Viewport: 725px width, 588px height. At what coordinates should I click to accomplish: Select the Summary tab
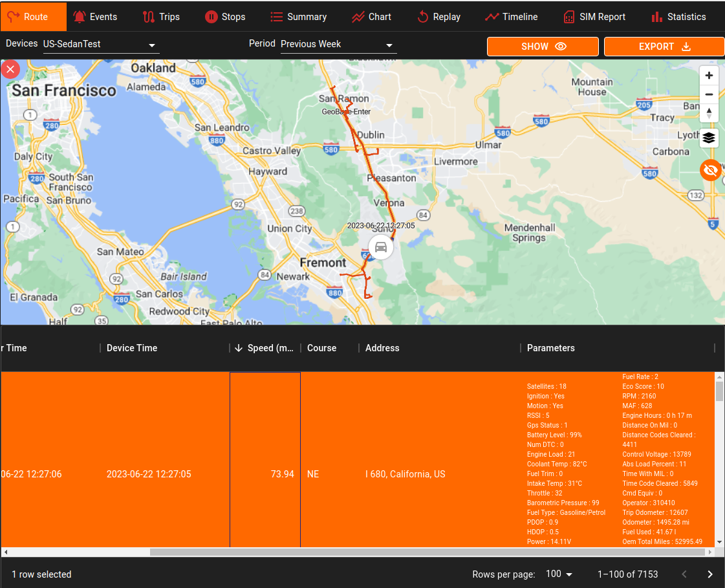[x=298, y=17]
